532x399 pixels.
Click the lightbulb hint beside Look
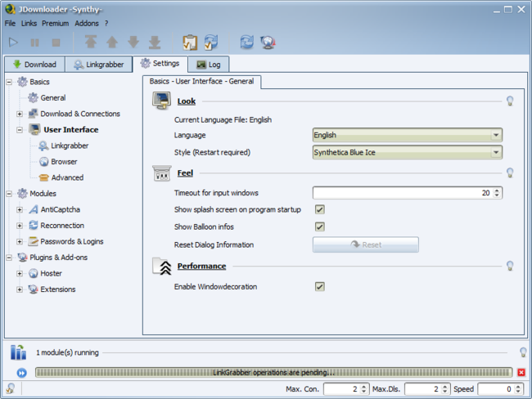(x=510, y=101)
